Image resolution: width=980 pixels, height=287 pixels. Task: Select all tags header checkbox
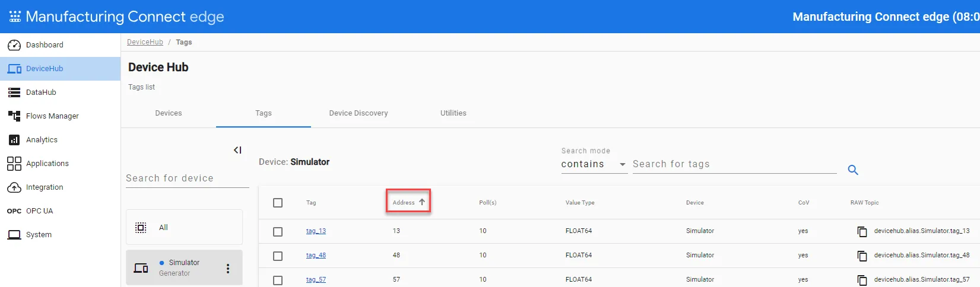pos(278,203)
